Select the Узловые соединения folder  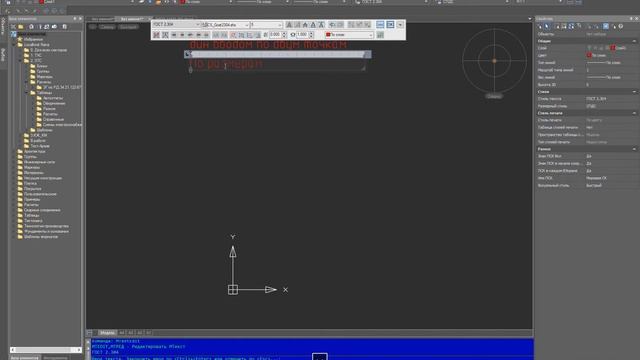tap(39, 210)
